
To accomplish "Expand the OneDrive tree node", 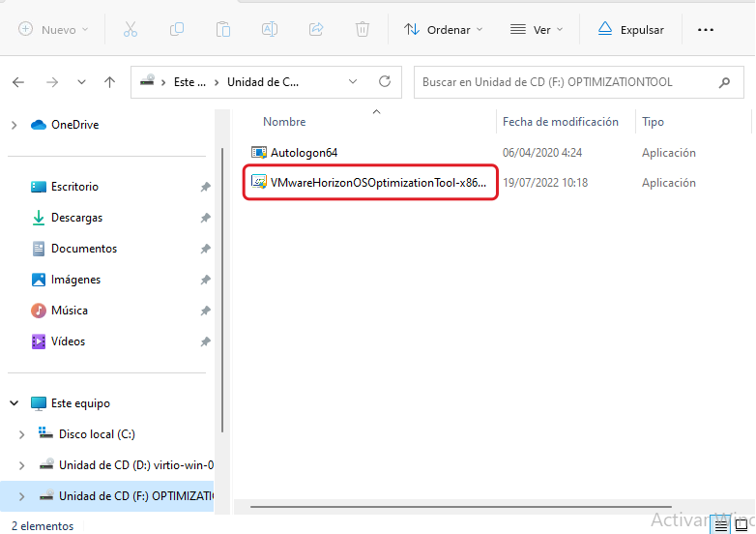I will 14,125.
